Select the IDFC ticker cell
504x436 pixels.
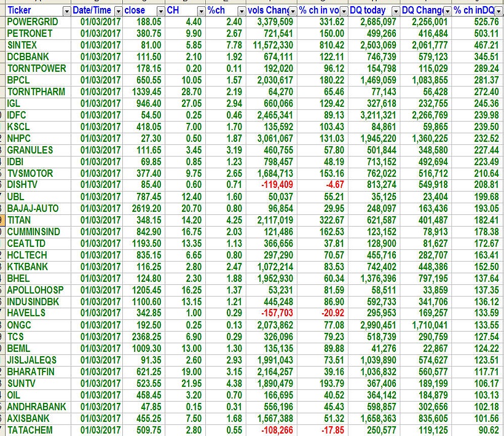[x=38, y=115]
